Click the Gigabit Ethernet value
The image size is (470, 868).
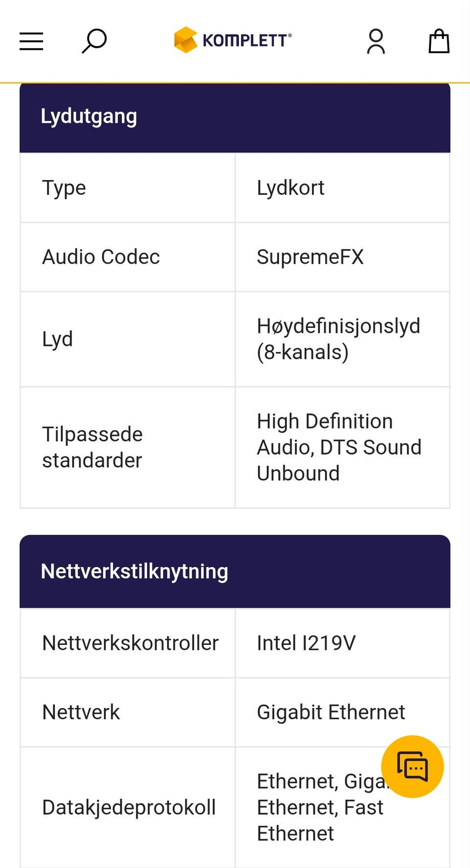(331, 712)
